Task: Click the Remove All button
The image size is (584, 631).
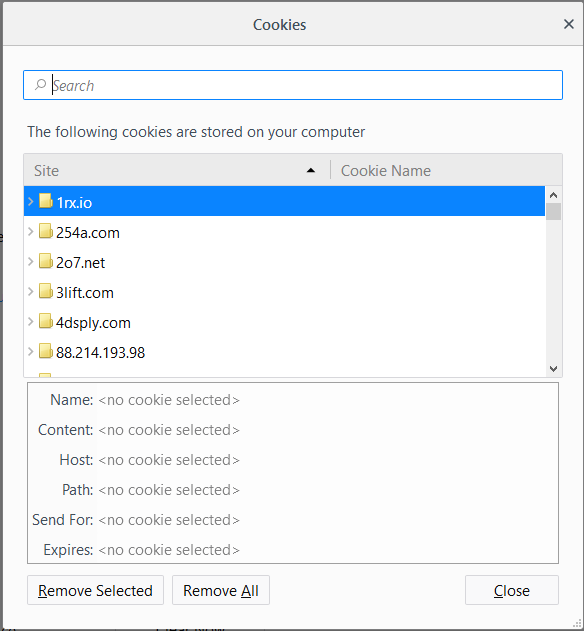Action: [x=221, y=590]
